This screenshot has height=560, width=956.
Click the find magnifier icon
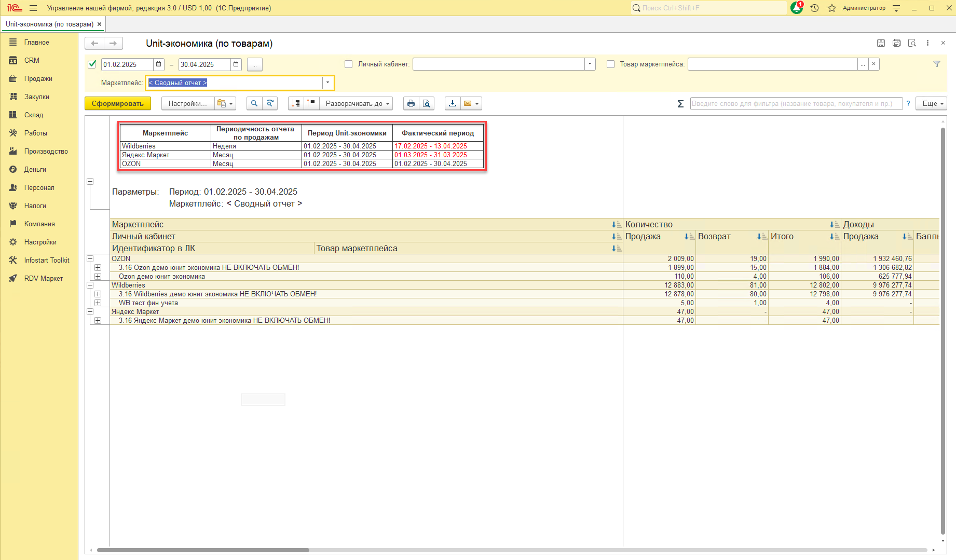(x=254, y=103)
